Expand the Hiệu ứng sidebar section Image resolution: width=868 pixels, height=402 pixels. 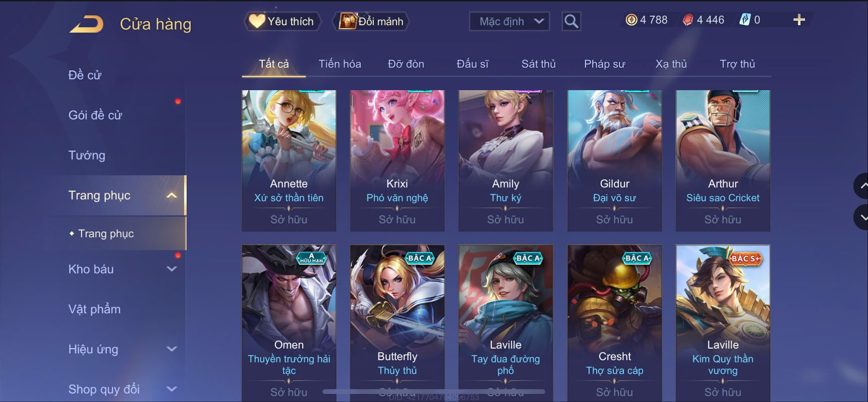(171, 349)
